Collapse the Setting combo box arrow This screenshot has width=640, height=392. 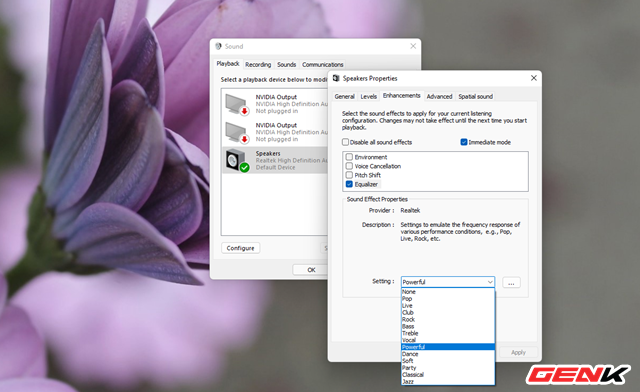click(490, 282)
